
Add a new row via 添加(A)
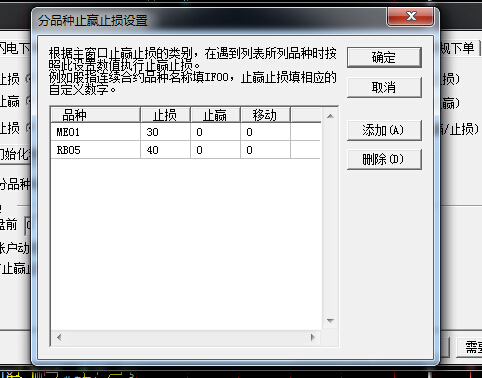(384, 130)
